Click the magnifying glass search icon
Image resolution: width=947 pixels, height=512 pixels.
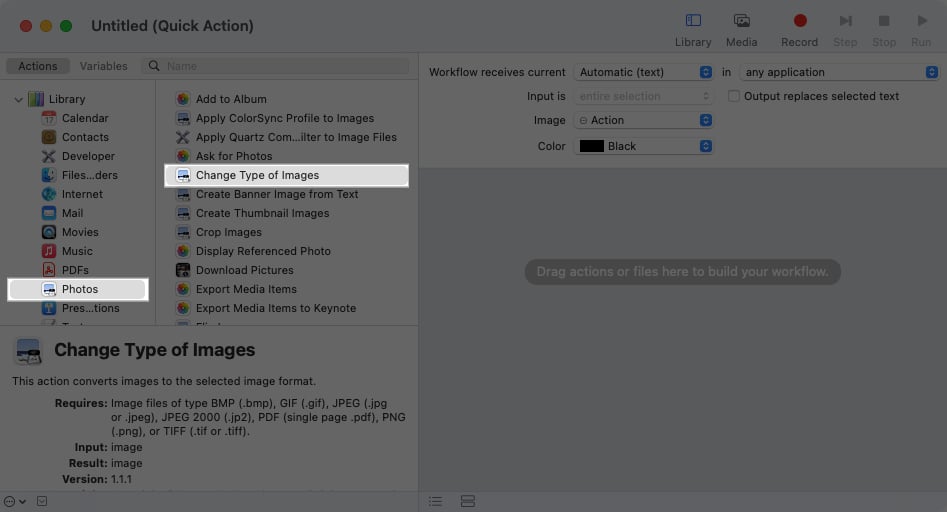(x=154, y=66)
